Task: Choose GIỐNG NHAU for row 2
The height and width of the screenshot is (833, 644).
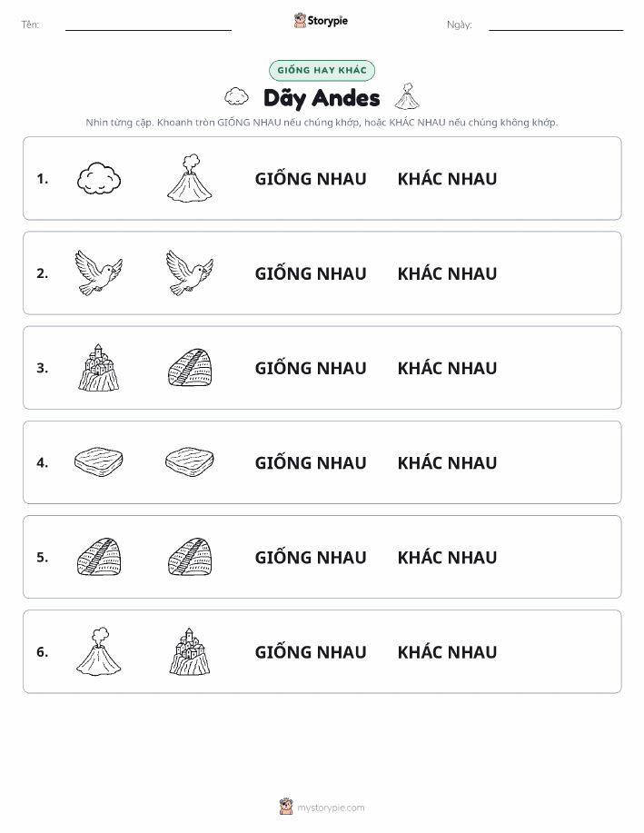Action: click(x=311, y=273)
